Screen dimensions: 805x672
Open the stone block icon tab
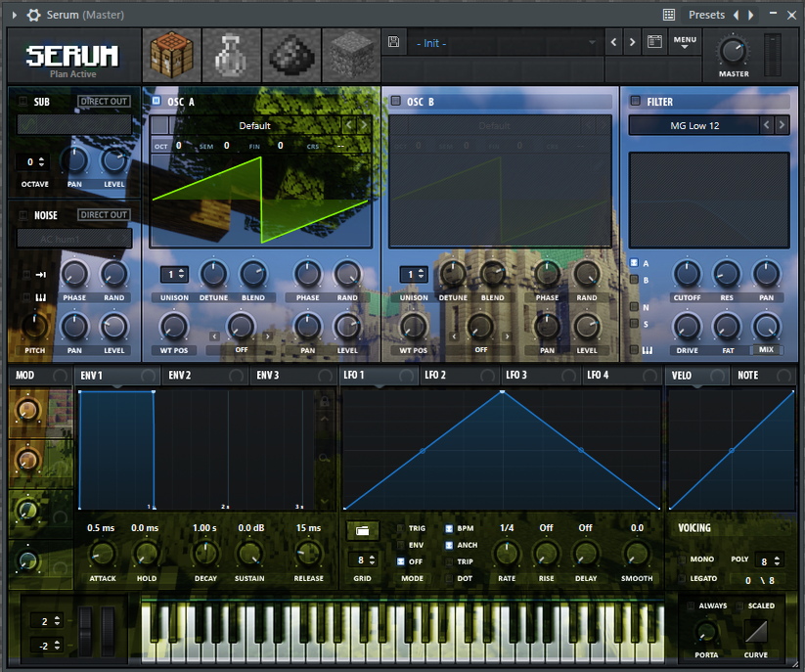point(350,55)
